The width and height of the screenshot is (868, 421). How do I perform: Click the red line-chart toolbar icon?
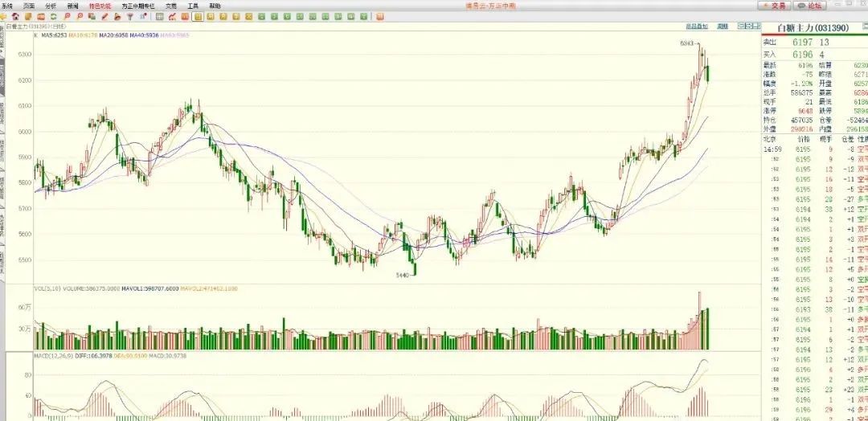tap(172, 17)
